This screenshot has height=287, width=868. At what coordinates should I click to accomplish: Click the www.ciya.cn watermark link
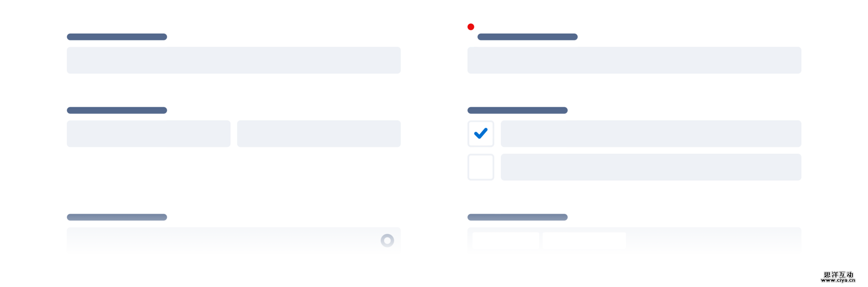[x=838, y=280]
